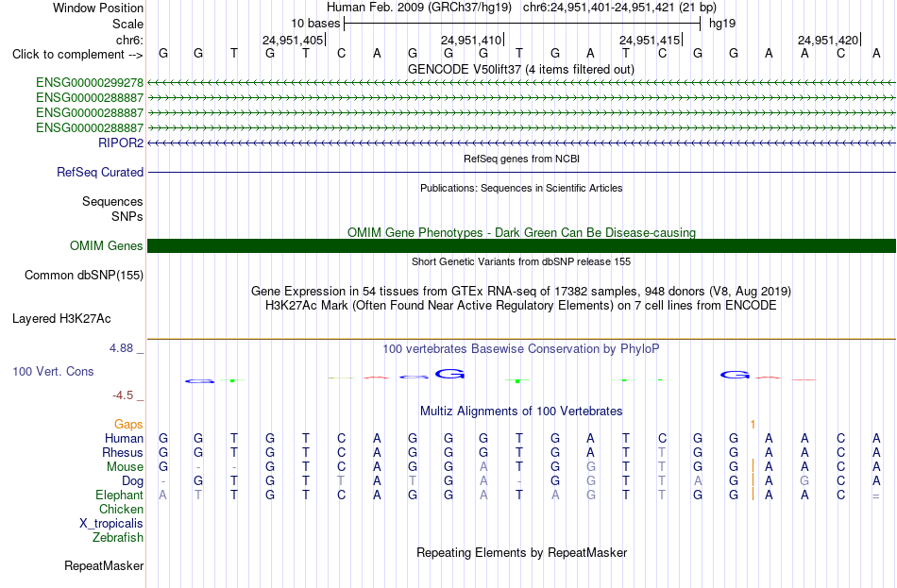897x588 pixels.
Task: Click the 24,951,410 coordinate label
Action: 471,40
